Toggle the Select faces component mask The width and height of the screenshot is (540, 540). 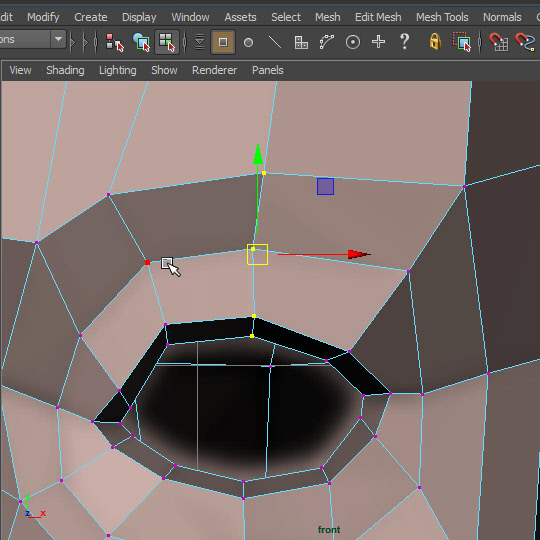point(301,42)
